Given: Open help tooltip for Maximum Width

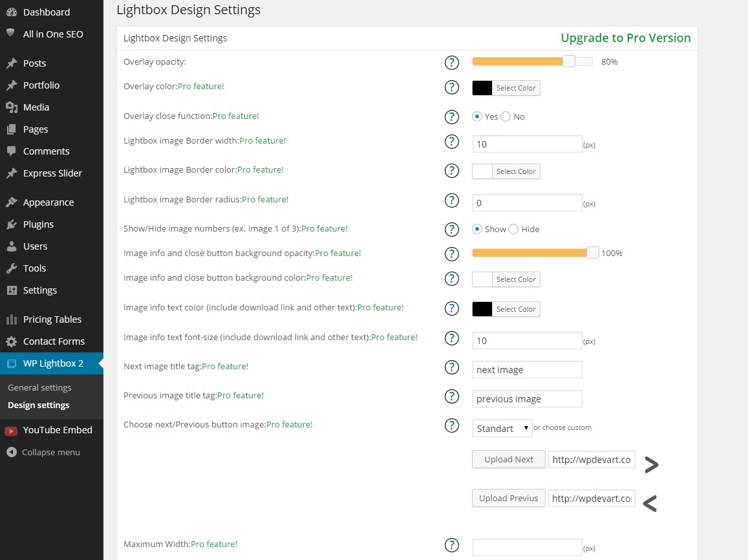Looking at the screenshot, I should coord(451,545).
